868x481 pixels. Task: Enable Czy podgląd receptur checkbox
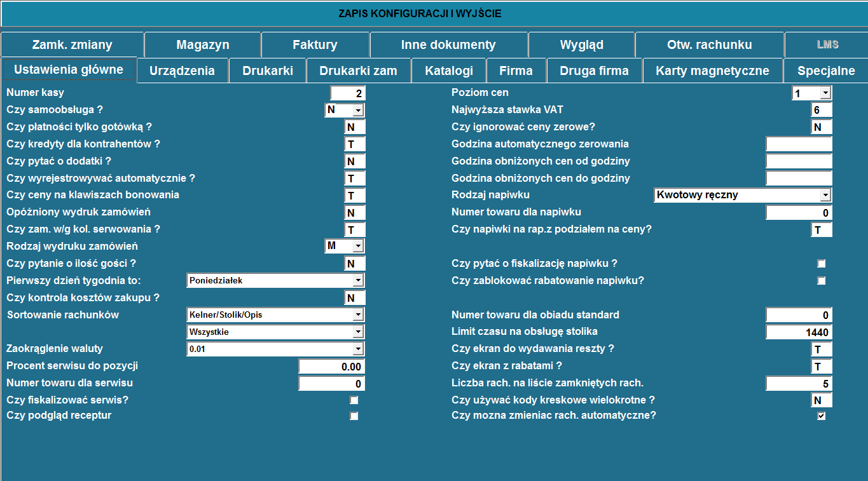(354, 416)
